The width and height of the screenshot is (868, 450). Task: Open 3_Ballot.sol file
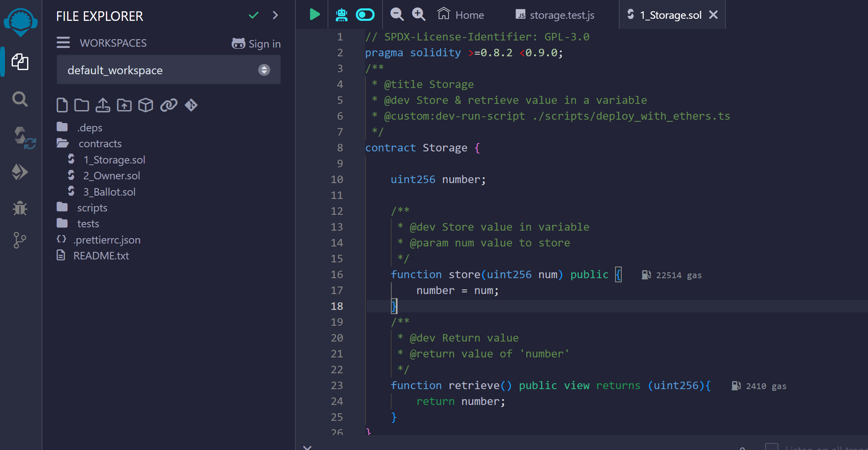[102, 192]
